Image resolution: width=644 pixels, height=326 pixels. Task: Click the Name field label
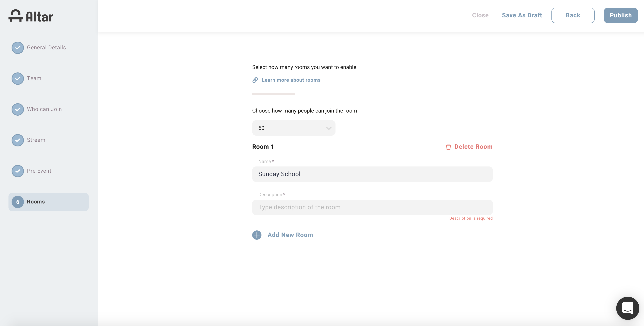[266, 161]
